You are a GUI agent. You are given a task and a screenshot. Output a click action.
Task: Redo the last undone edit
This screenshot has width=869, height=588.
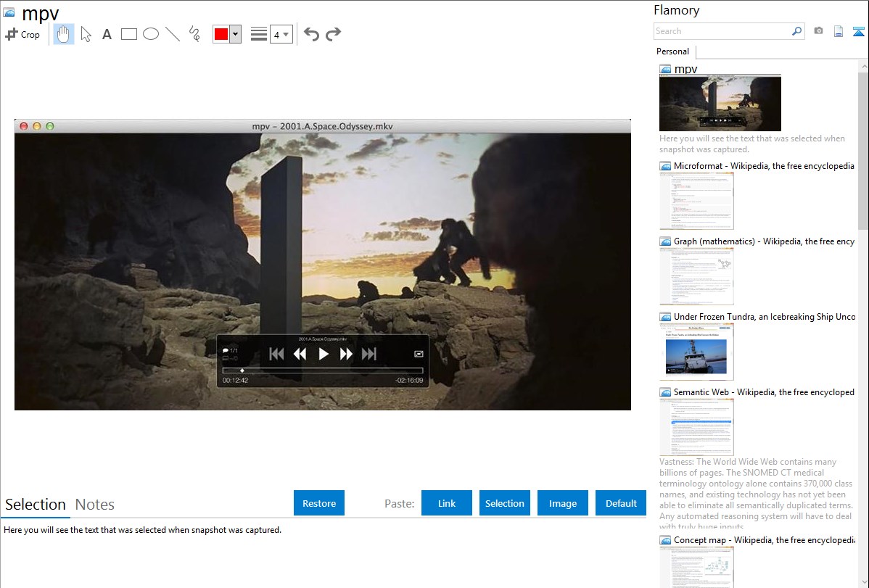[x=334, y=34]
